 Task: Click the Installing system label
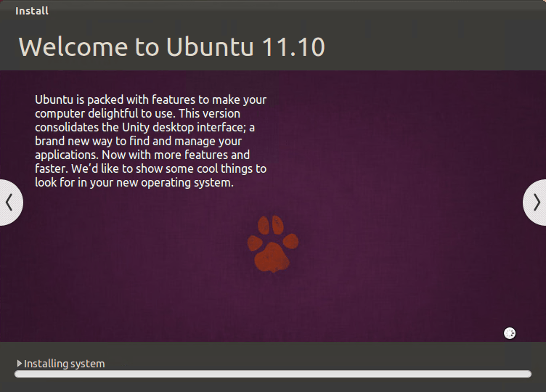65,364
